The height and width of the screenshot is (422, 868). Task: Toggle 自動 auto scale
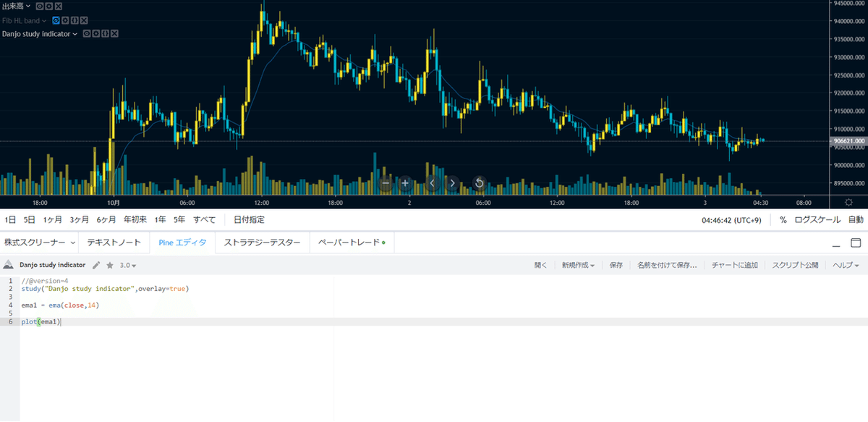pyautogui.click(x=856, y=219)
